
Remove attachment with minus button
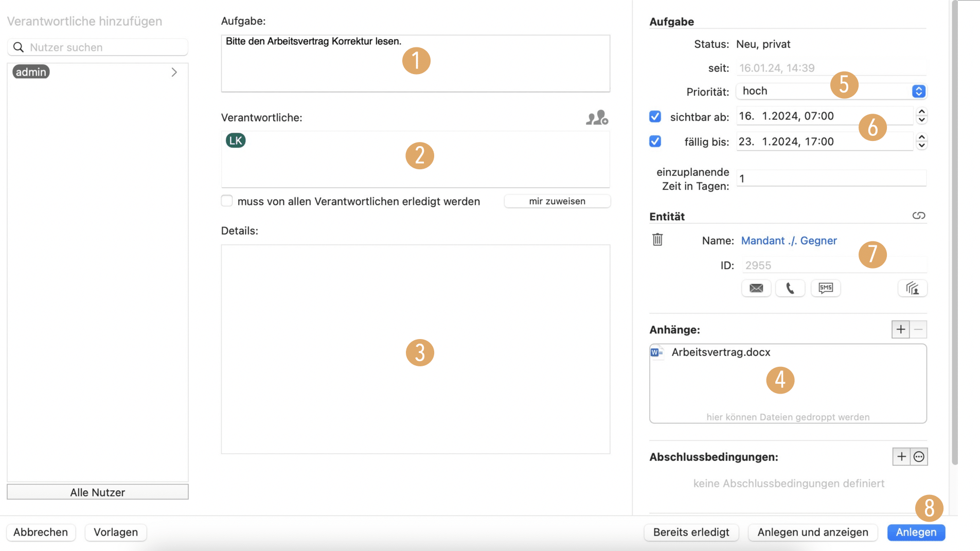pos(918,329)
